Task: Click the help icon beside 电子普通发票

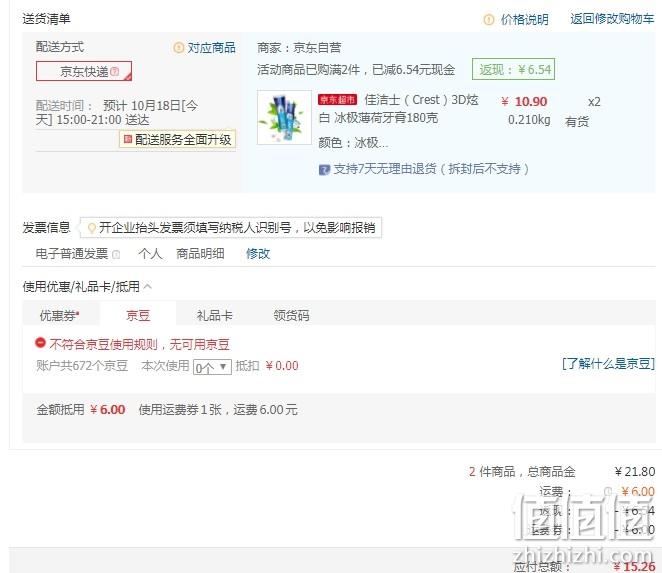Action: click(x=116, y=254)
